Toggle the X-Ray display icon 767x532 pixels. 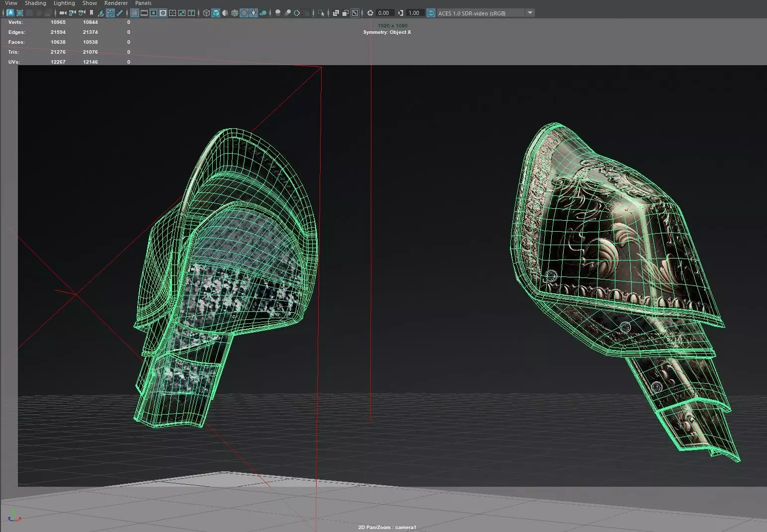(x=336, y=13)
